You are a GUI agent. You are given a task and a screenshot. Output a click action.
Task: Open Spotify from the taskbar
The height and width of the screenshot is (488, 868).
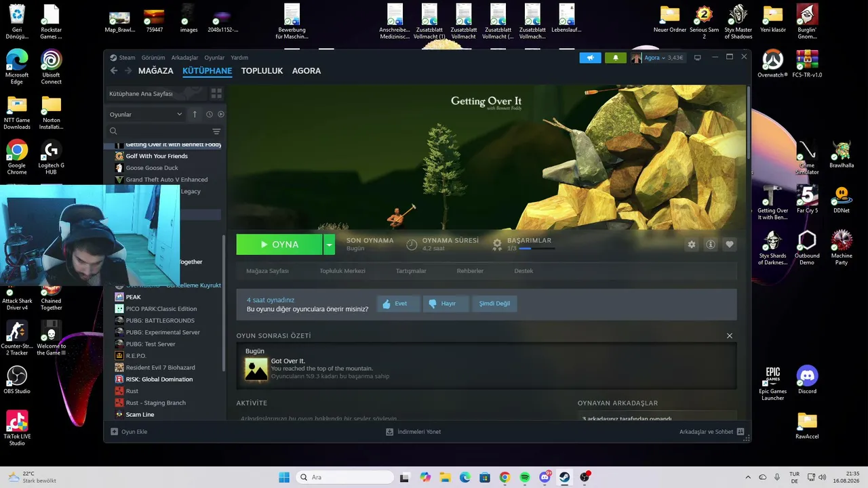(525, 477)
